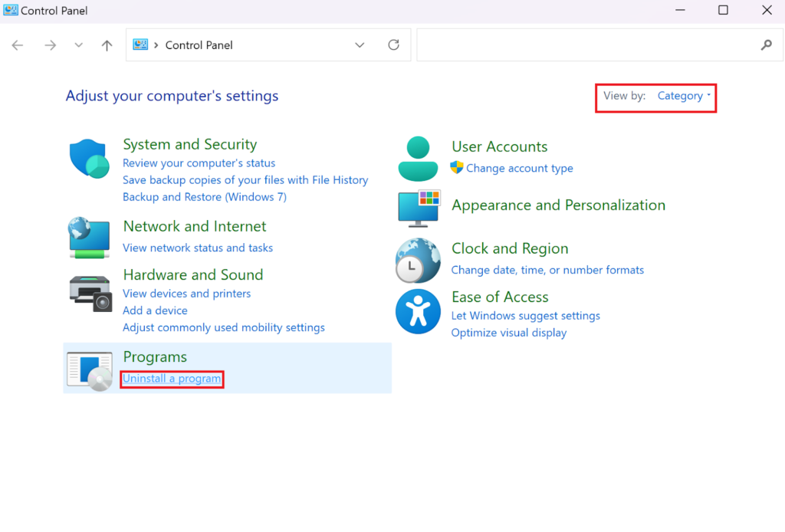The height and width of the screenshot is (532, 785).
Task: Expand previous locations next to the back arrow
Action: pyautogui.click(x=77, y=44)
